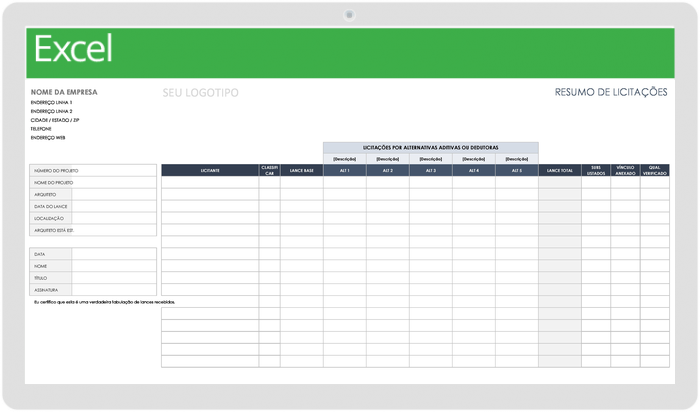Image resolution: width=700 pixels, height=412 pixels.
Task: Click the [Descrição] cell above ALT 3
Action: tap(431, 159)
